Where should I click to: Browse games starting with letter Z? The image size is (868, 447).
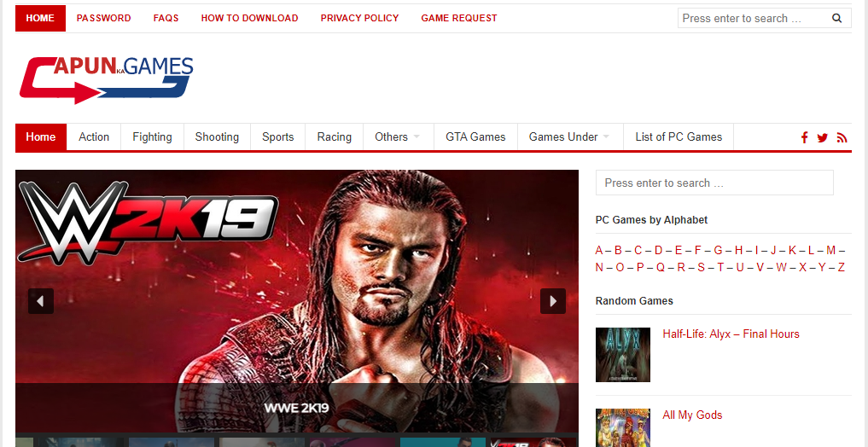(x=841, y=267)
